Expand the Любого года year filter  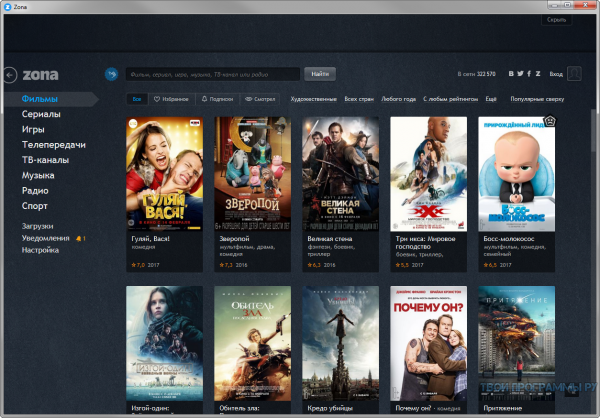pos(398,99)
